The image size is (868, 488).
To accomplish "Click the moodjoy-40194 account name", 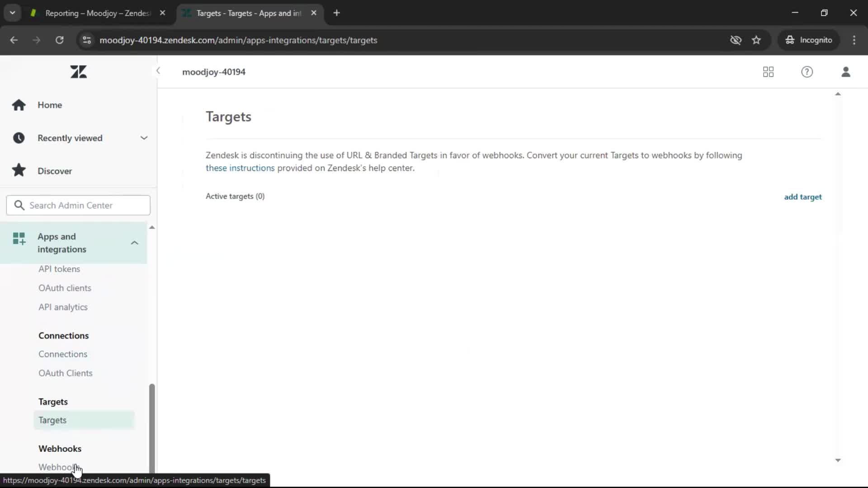I will [214, 72].
